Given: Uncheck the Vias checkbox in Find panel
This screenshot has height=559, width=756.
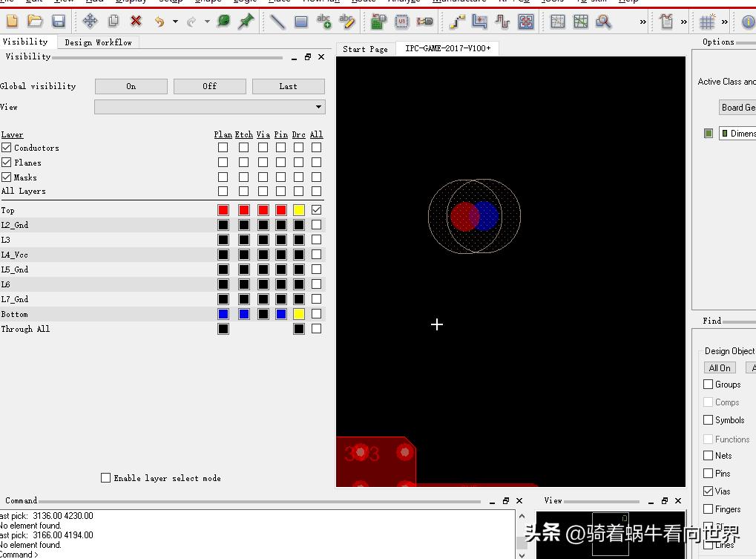Looking at the screenshot, I should click(x=708, y=491).
